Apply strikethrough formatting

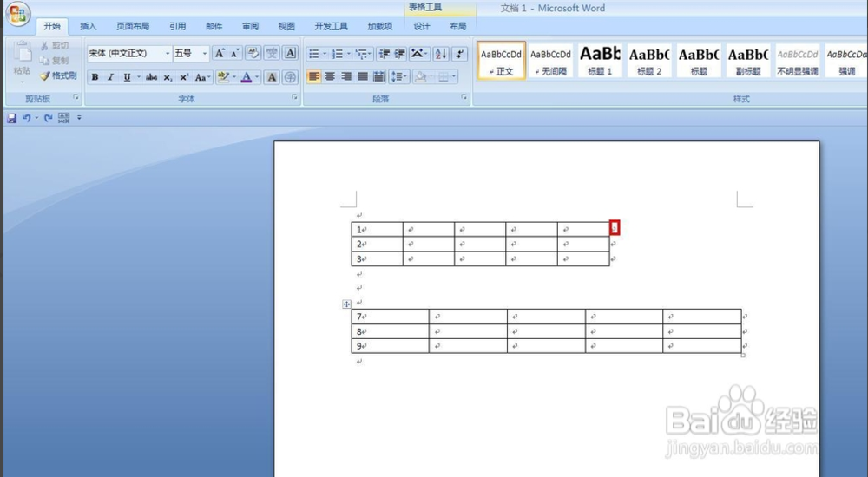pyautogui.click(x=151, y=77)
